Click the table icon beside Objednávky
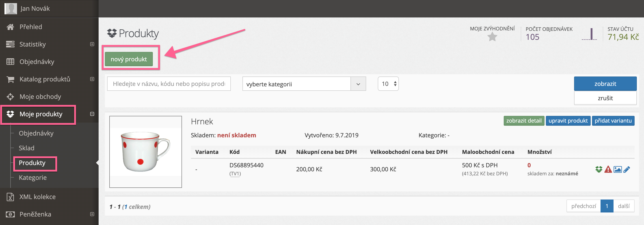This screenshot has height=225, width=644. [x=10, y=62]
